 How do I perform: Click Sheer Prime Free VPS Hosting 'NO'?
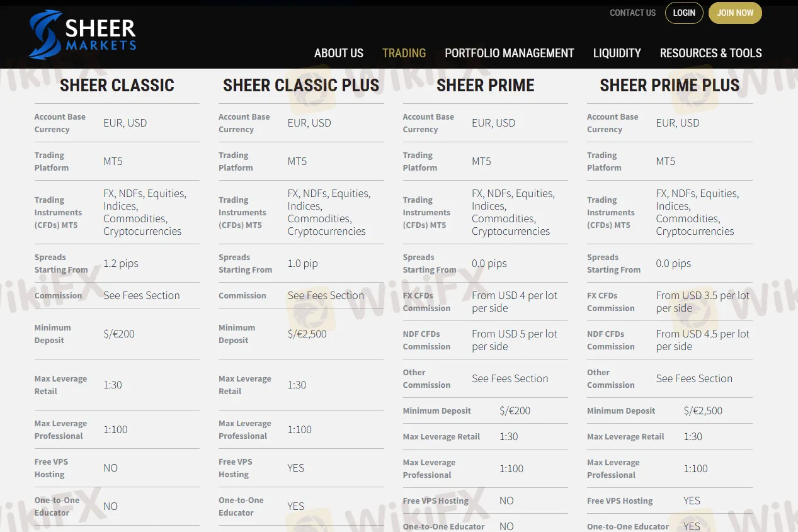[506, 501]
